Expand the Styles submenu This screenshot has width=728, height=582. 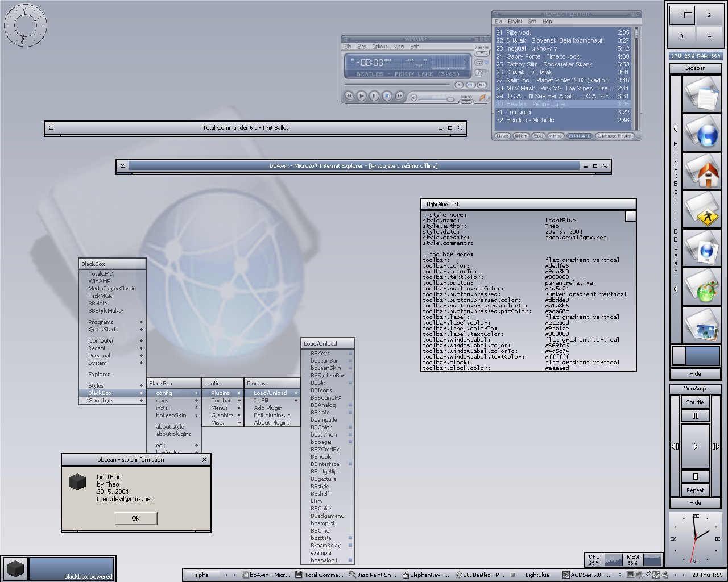(112, 386)
